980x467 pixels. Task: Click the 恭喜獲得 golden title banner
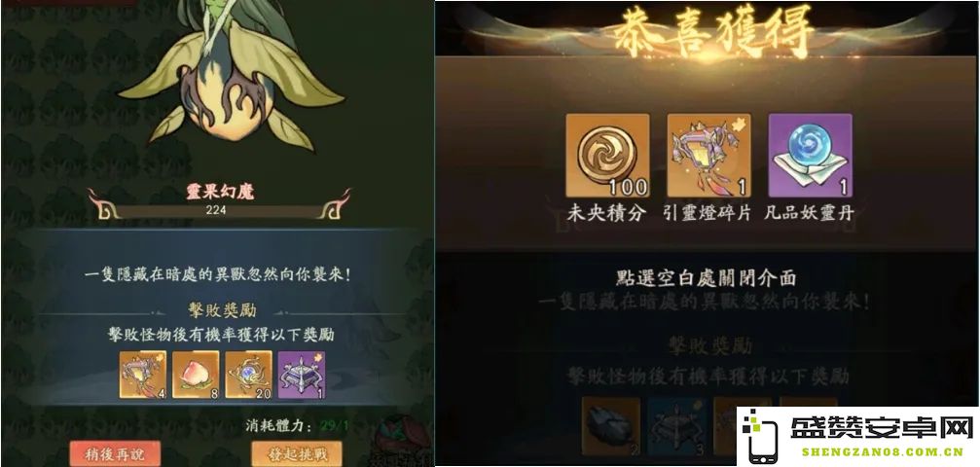click(712, 30)
